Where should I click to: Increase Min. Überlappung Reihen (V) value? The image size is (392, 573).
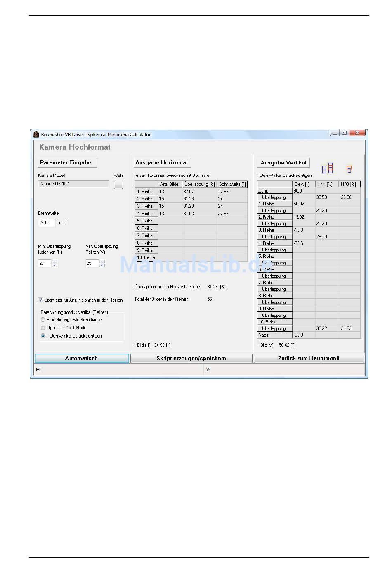102,262
